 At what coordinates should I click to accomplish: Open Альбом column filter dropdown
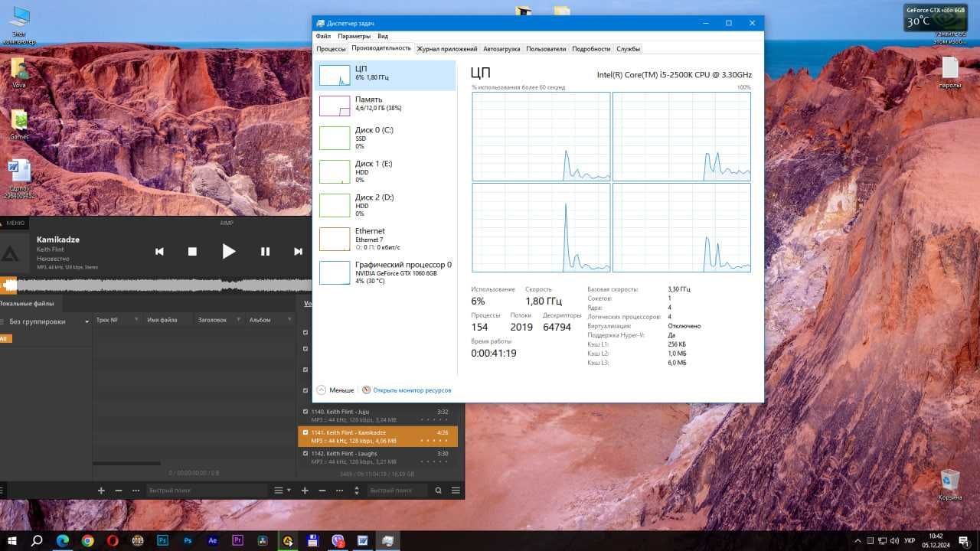[x=289, y=320]
